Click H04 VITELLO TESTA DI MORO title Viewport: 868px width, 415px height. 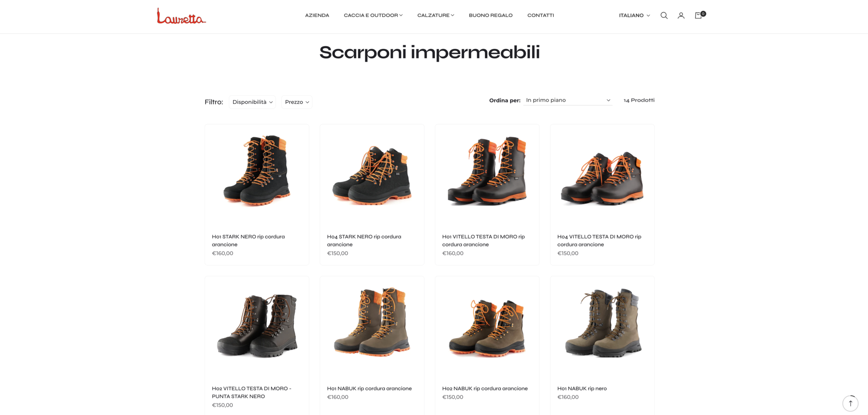tap(599, 241)
